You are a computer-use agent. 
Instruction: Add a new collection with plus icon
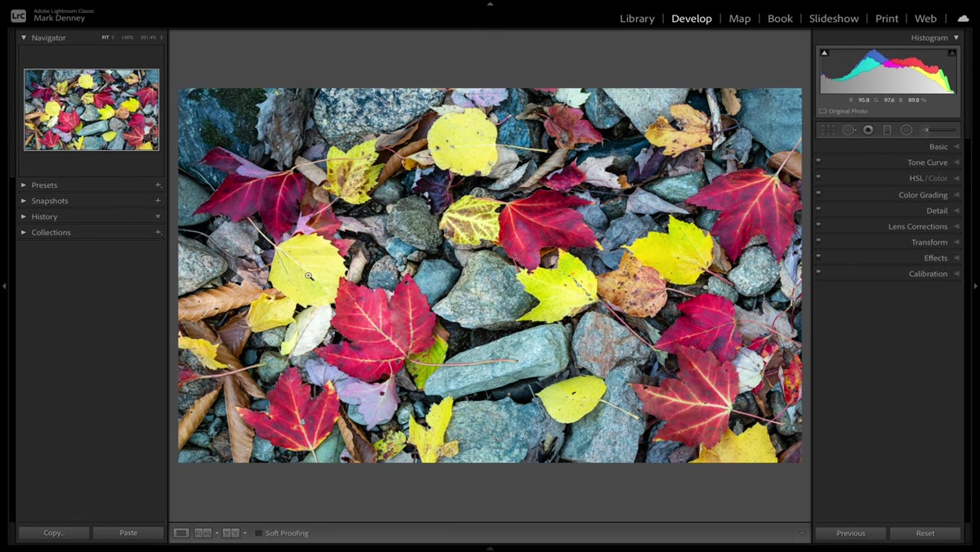click(x=158, y=232)
